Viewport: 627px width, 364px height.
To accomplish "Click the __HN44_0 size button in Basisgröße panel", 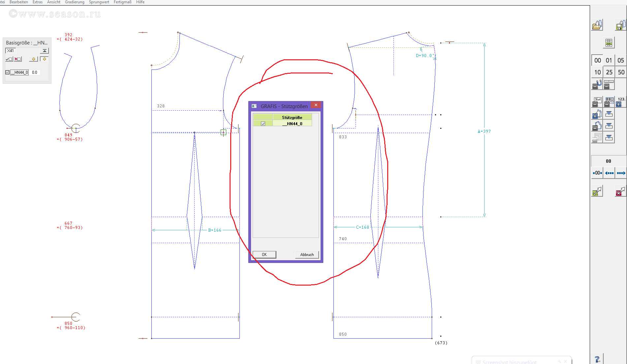I will pos(19,72).
